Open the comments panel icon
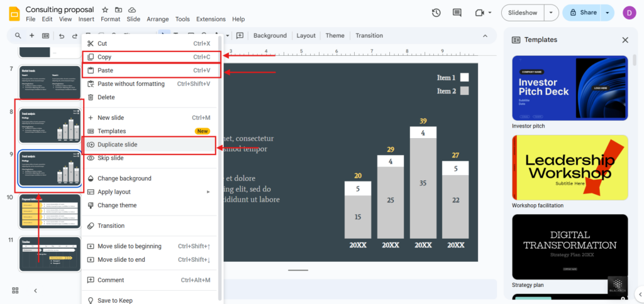 pyautogui.click(x=457, y=13)
